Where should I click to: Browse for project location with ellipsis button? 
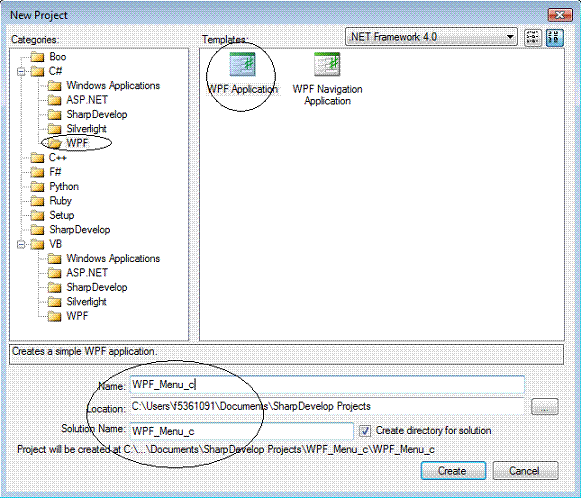(x=544, y=407)
